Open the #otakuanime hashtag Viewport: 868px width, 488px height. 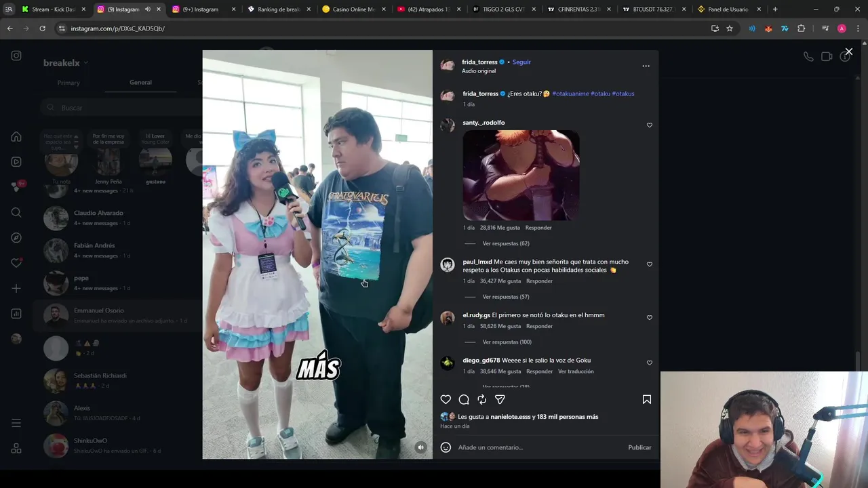(x=570, y=94)
